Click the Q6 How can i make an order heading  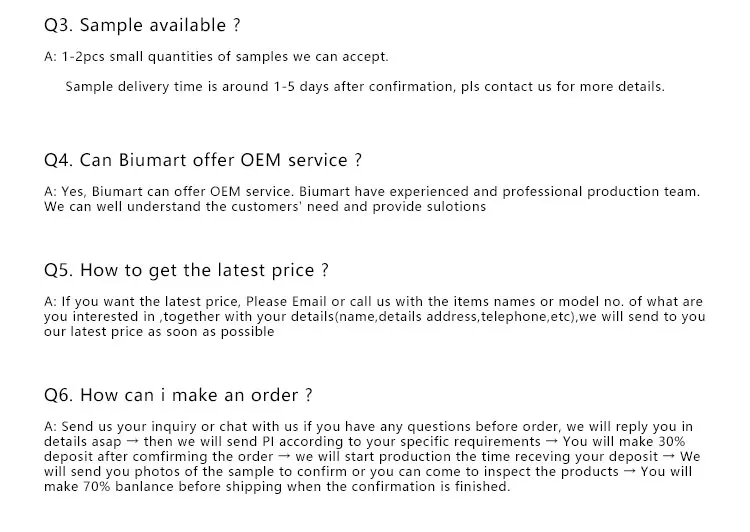click(178, 395)
